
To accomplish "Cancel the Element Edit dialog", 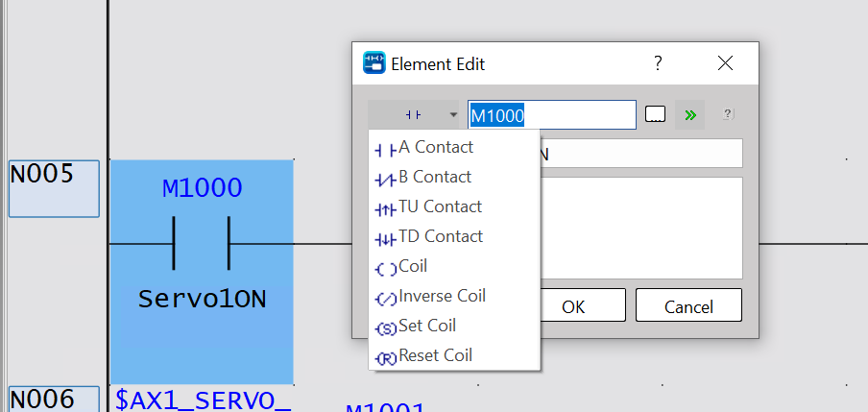I will [687, 306].
